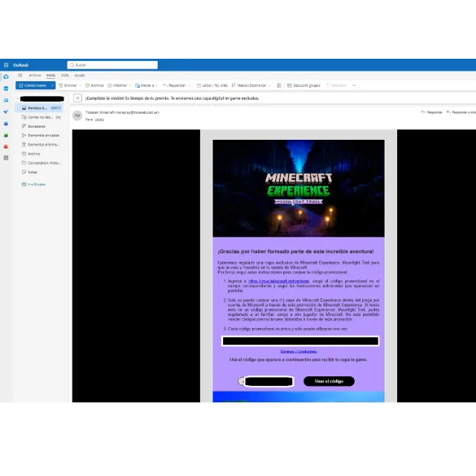The width and height of the screenshot is (476, 476).
Task: Click the Mover a folder icon
Action: click(x=138, y=86)
